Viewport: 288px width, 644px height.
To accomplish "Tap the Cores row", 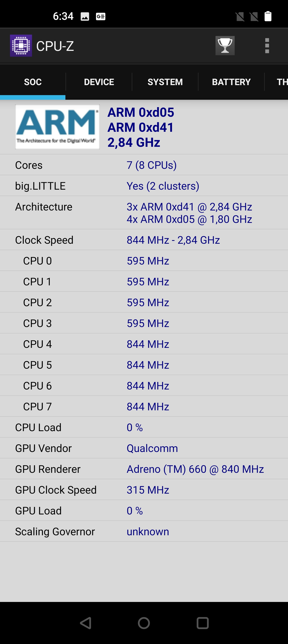I will coord(144,165).
